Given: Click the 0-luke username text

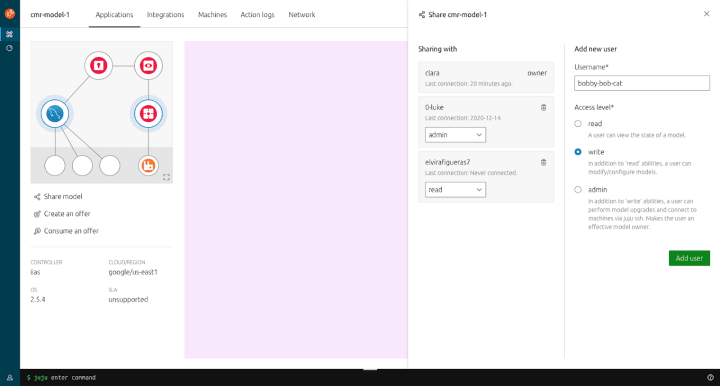Looking at the screenshot, I should pyautogui.click(x=434, y=107).
